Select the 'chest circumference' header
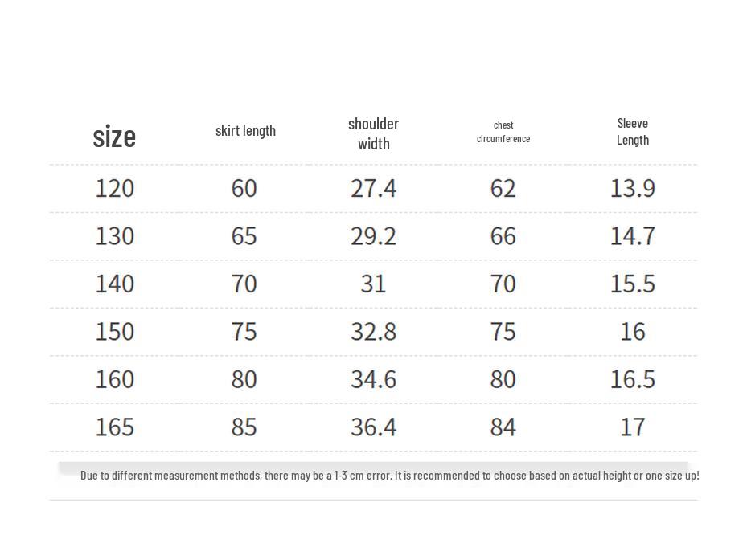Viewport: 747px width, 560px height. pos(503,132)
